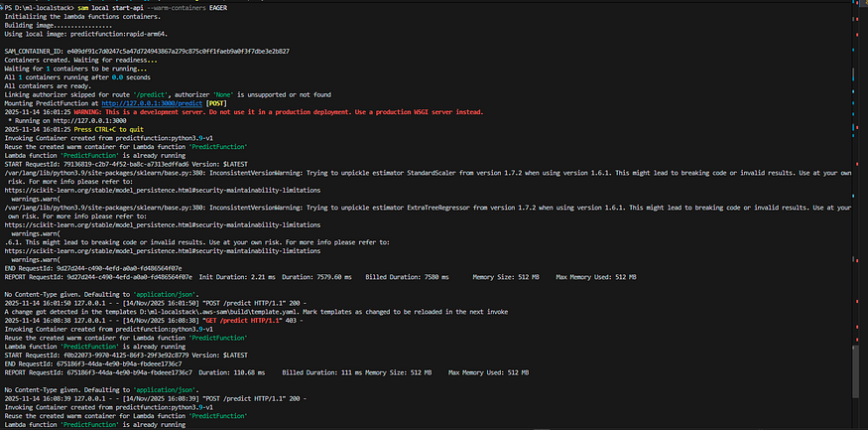
Task: Click START RequestId f0b22073 line
Action: [126, 355]
